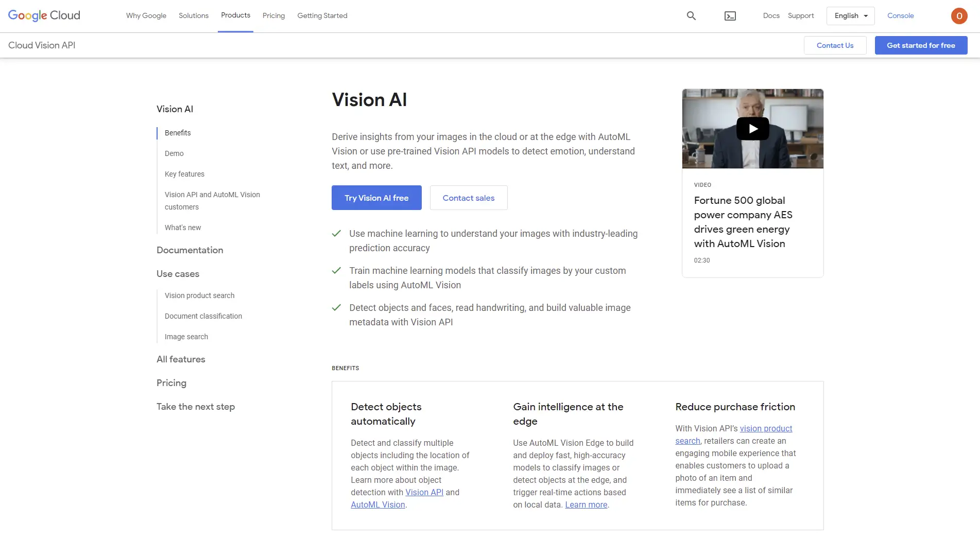The height and width of the screenshot is (558, 980).
Task: Click Get started for free button
Action: [x=921, y=45]
